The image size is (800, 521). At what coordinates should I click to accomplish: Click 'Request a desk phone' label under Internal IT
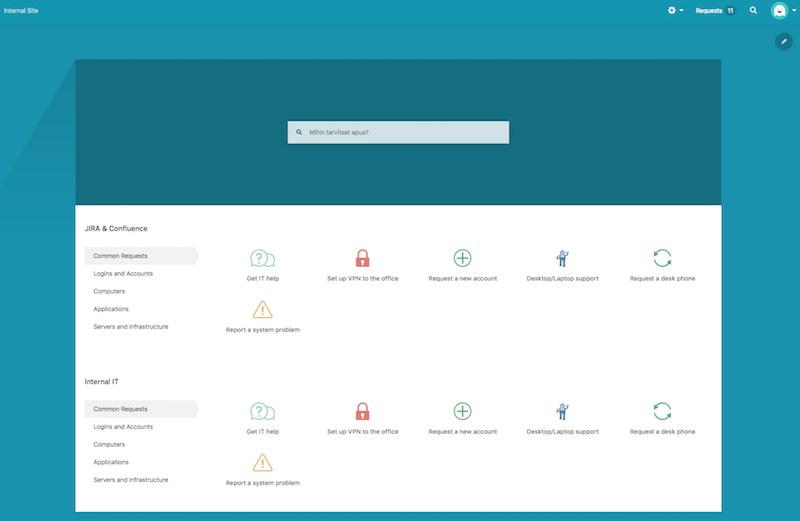point(662,432)
